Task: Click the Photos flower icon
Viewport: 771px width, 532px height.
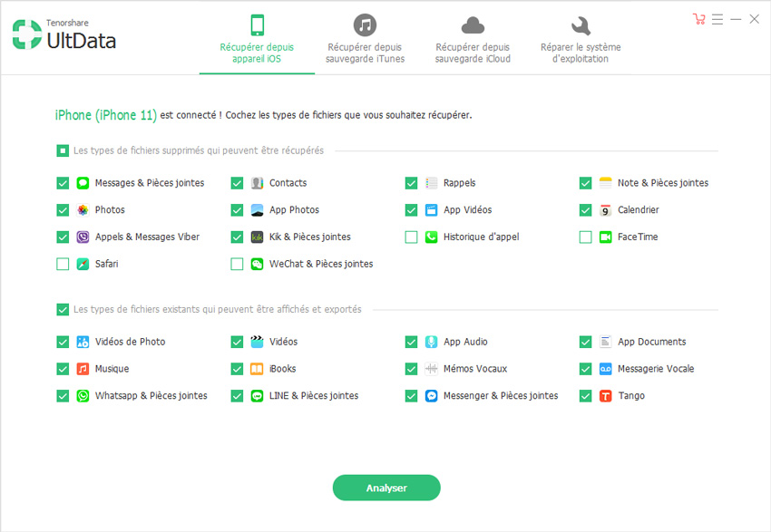Action: (x=83, y=210)
